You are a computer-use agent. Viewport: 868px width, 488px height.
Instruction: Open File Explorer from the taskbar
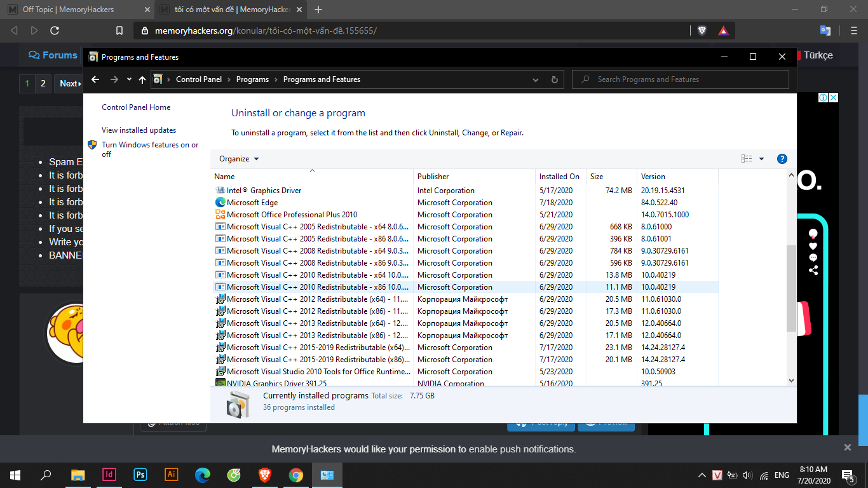[x=78, y=475]
